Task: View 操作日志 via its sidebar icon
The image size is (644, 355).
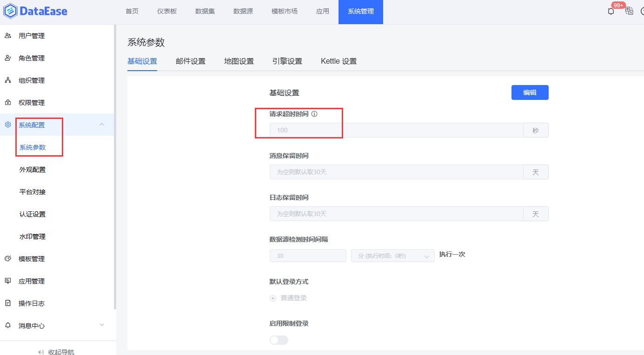Action: coord(8,303)
